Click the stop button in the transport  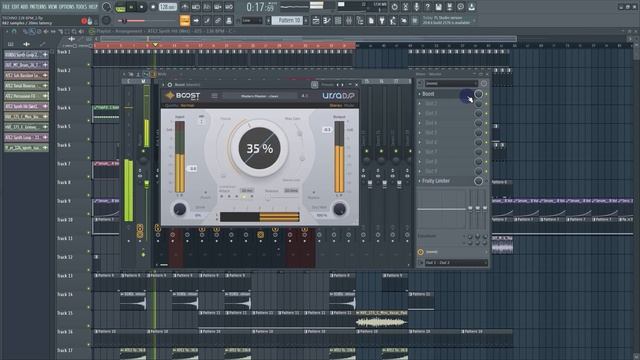tap(142, 7)
